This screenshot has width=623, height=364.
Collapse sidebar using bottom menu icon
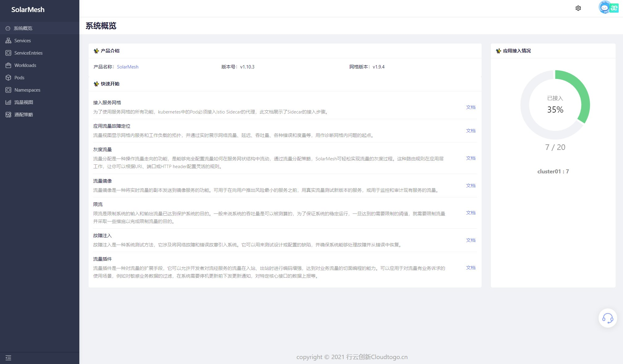8,358
